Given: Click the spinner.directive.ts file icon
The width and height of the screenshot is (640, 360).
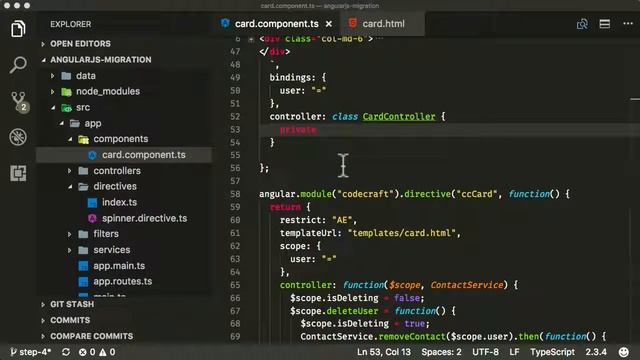Looking at the screenshot, I should [92, 218].
